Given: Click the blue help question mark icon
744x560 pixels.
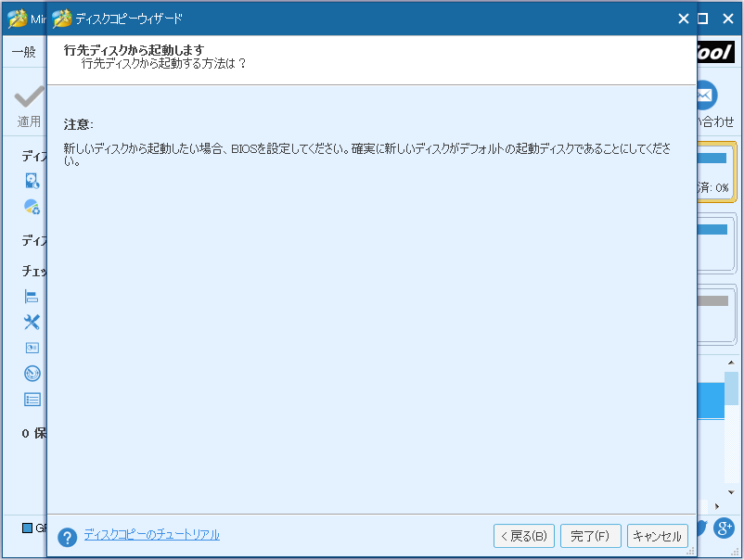Looking at the screenshot, I should point(68,537).
